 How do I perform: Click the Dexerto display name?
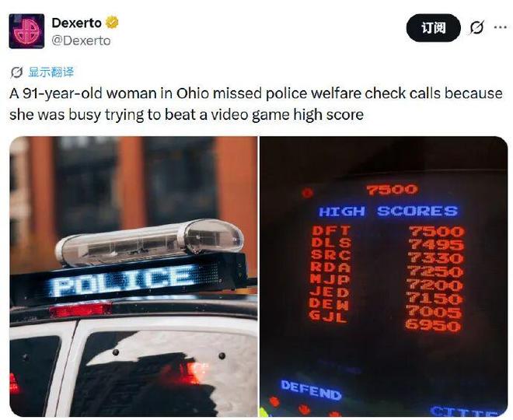tap(76, 23)
